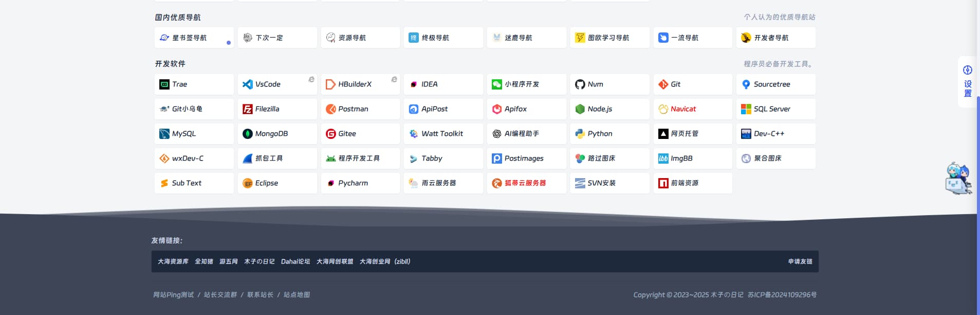Click 站长交流群 footer link

point(220,295)
